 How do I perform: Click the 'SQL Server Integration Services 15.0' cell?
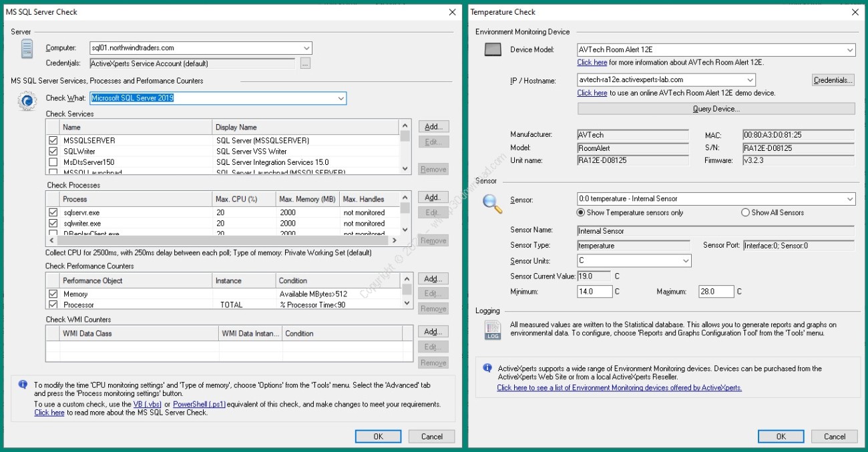point(272,162)
